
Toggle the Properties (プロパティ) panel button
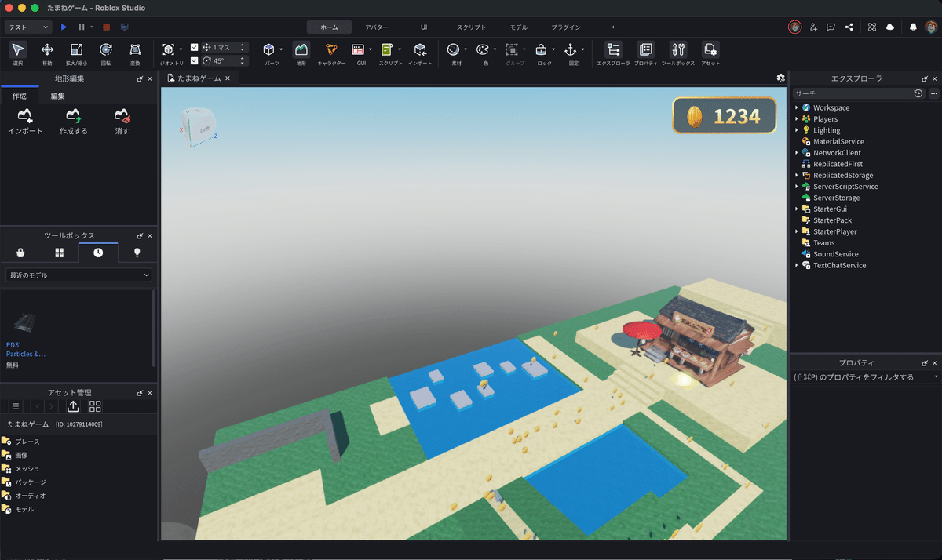point(645,53)
